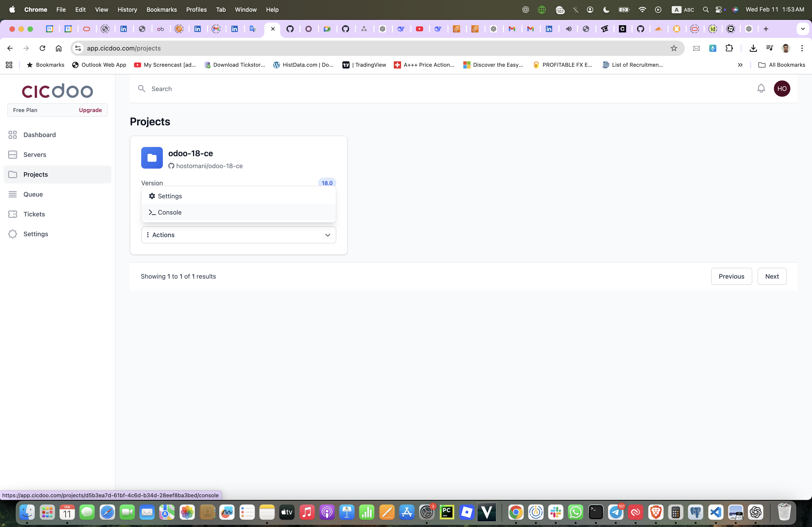The width and height of the screenshot is (812, 527).
Task: Open Tickets in the sidebar
Action: [34, 214]
